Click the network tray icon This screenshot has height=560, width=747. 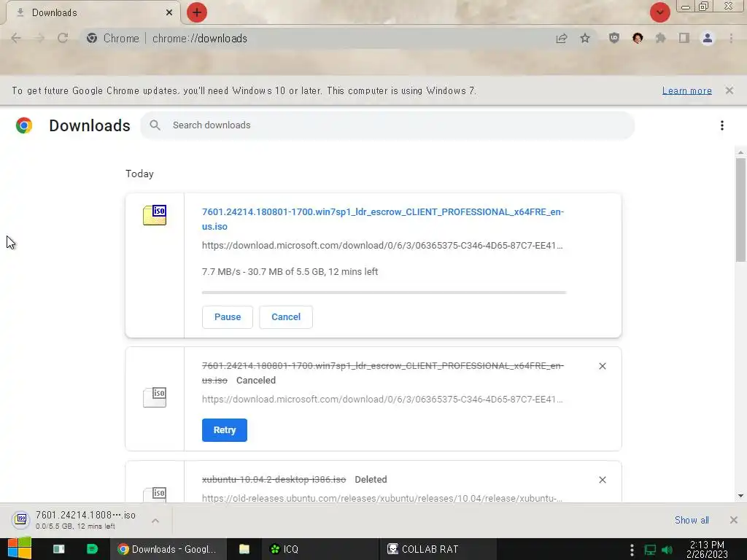coord(650,550)
